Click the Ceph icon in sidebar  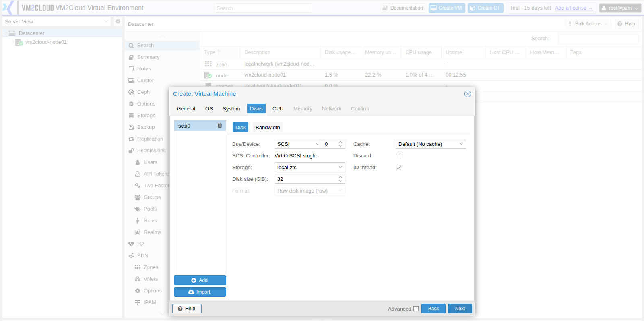click(131, 92)
